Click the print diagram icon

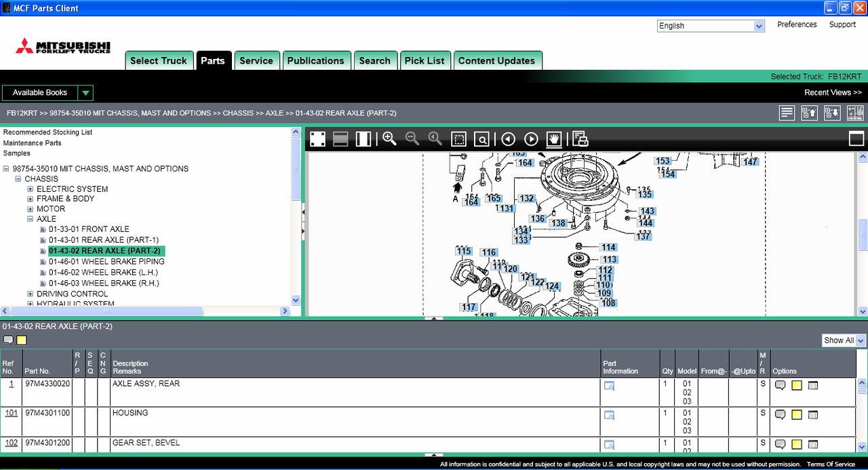tap(580, 139)
